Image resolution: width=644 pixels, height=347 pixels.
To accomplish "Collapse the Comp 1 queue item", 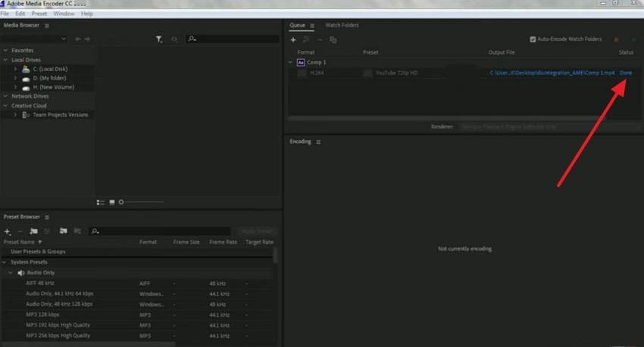I will click(290, 62).
